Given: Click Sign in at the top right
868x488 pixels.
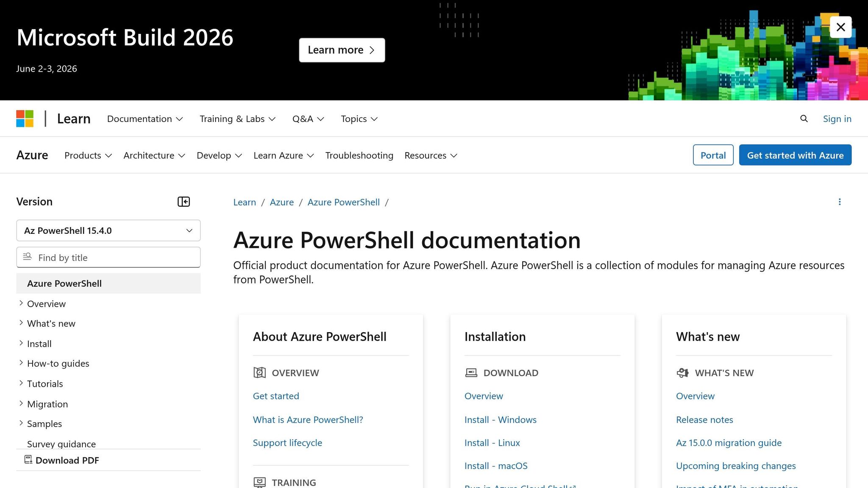Looking at the screenshot, I should pos(837,119).
